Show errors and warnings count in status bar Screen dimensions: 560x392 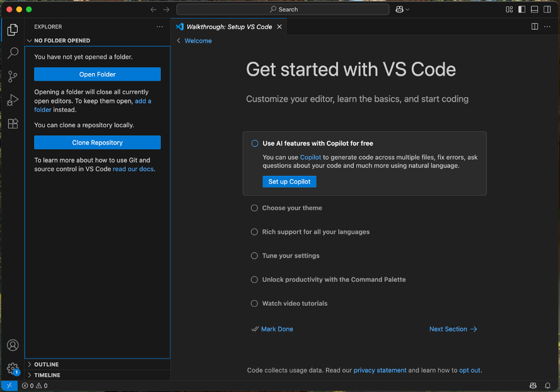point(35,386)
